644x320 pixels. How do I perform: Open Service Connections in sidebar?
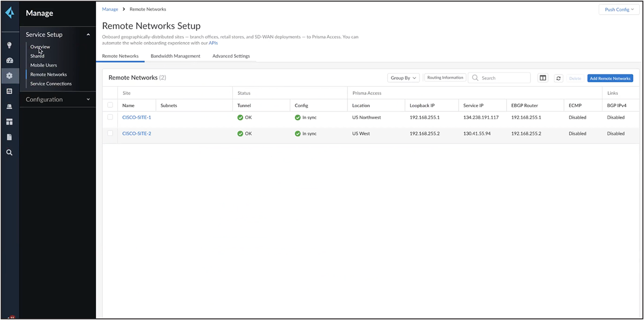[51, 84]
